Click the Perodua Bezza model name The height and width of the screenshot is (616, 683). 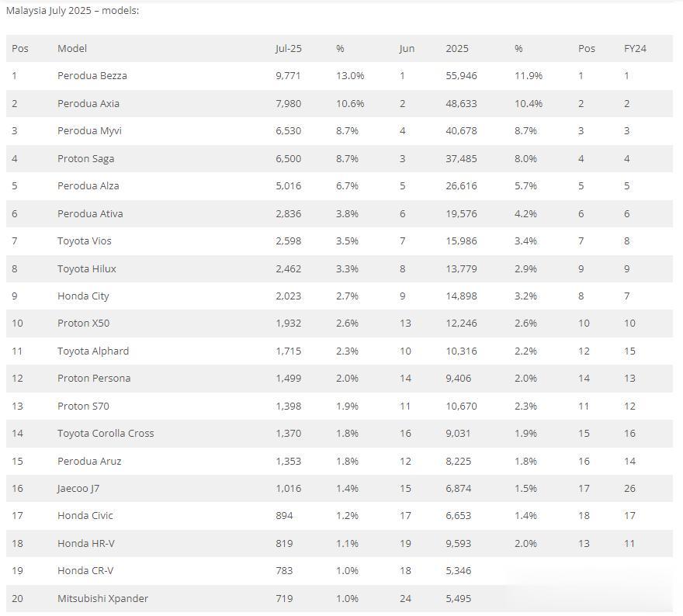[92, 76]
